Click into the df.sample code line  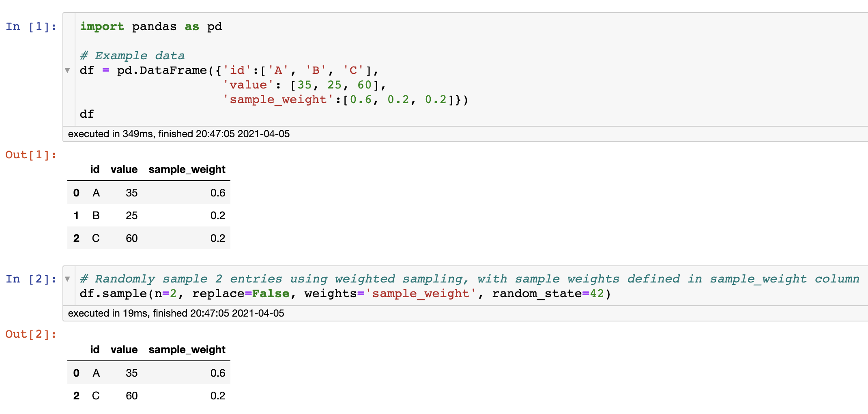(x=345, y=294)
